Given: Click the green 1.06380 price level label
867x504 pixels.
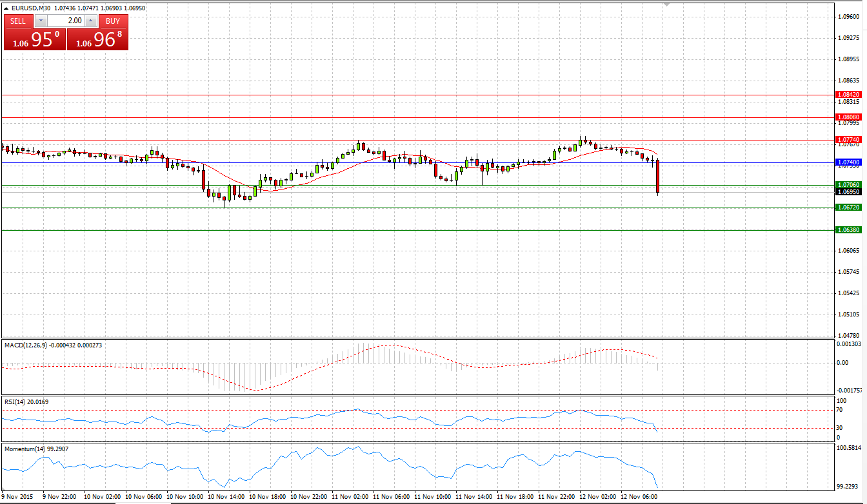Looking at the screenshot, I should pyautogui.click(x=848, y=229).
